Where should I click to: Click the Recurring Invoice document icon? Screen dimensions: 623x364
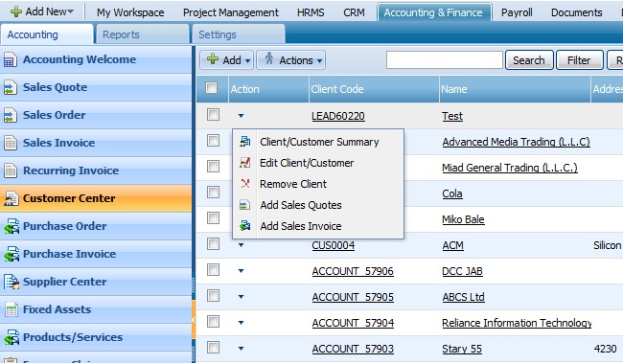[11, 171]
